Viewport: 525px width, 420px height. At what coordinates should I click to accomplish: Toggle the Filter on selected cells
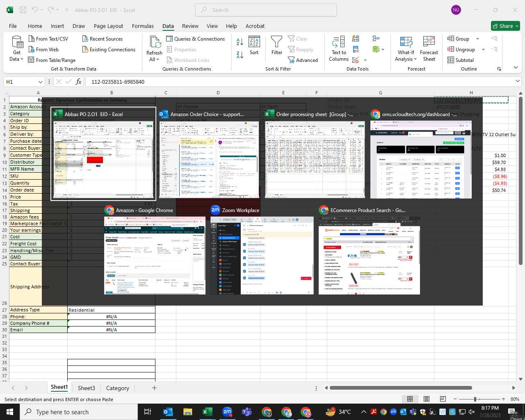click(277, 46)
